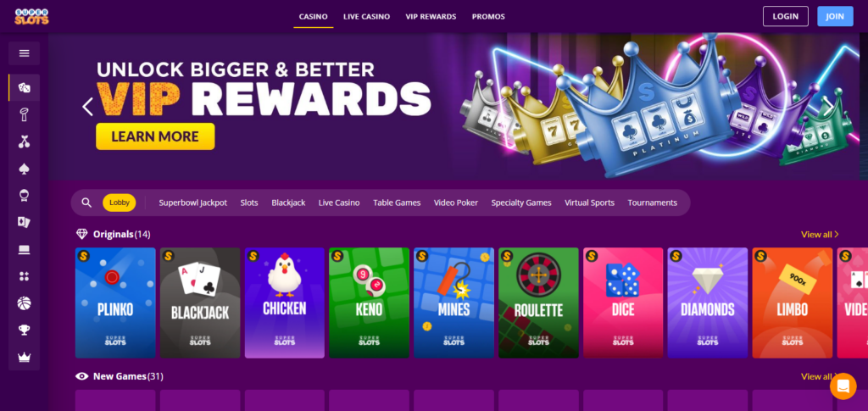Select the dice casino sidebar icon

(24, 87)
